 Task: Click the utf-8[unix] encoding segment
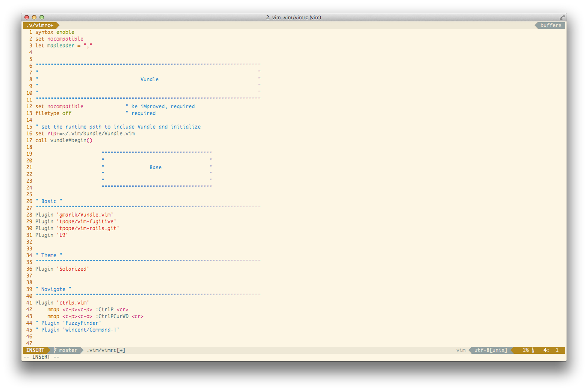click(491, 350)
